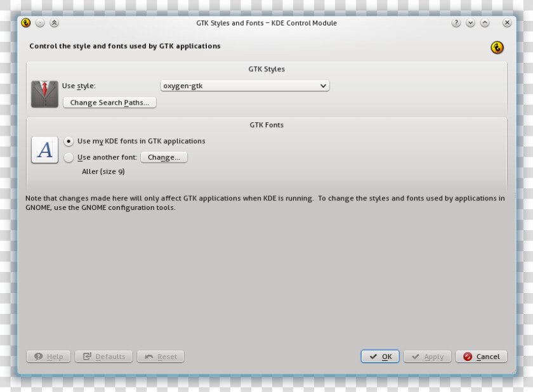Open the oxygen-gtk style dropdown

coord(245,86)
